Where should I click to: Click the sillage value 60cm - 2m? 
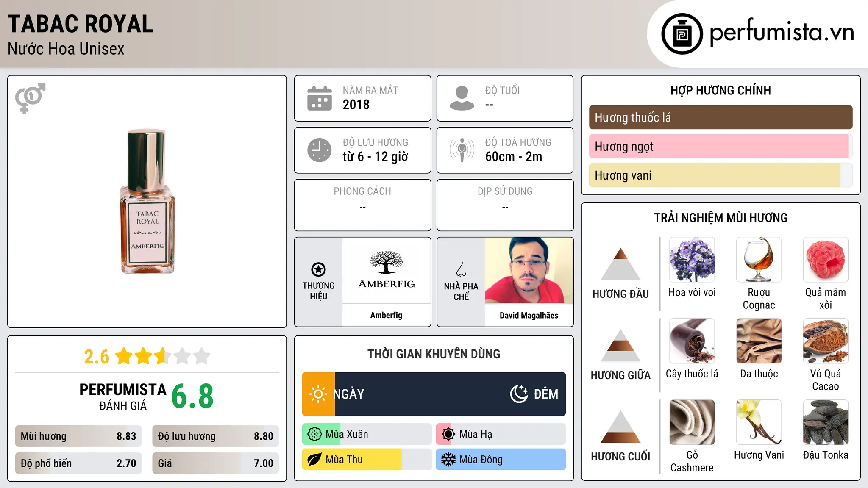(x=514, y=157)
